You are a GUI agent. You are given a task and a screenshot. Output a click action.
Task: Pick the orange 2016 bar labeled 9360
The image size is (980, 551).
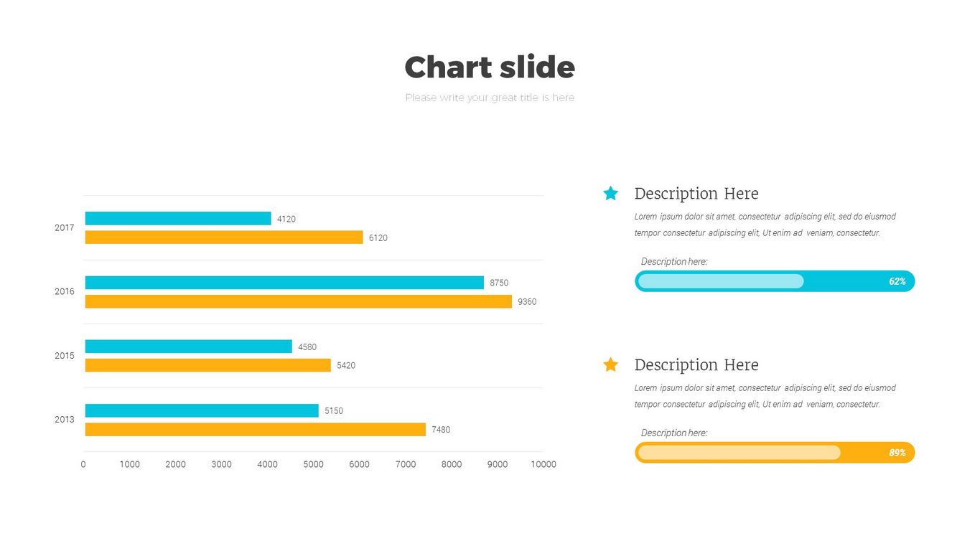click(x=299, y=301)
